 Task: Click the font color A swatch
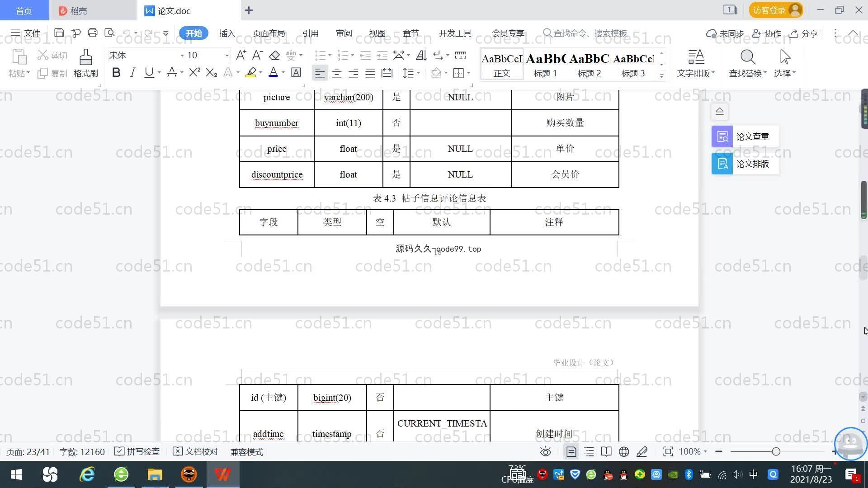pos(273,72)
